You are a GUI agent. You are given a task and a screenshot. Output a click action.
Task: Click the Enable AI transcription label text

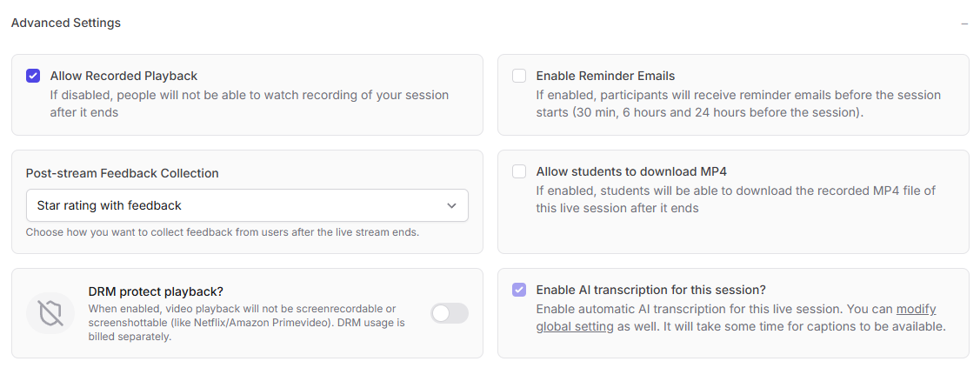[x=650, y=290]
